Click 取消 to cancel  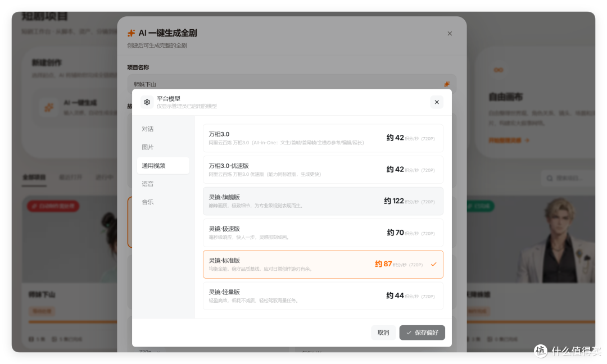(x=383, y=333)
